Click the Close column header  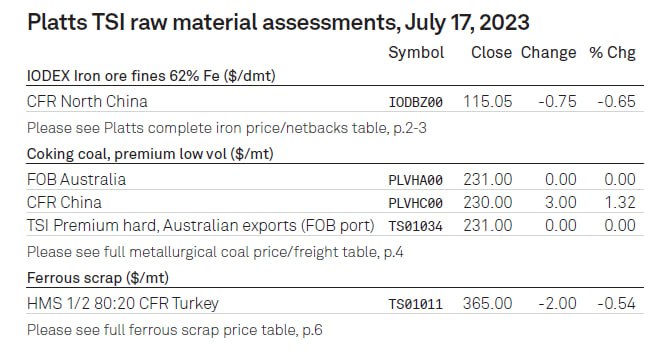(x=491, y=53)
